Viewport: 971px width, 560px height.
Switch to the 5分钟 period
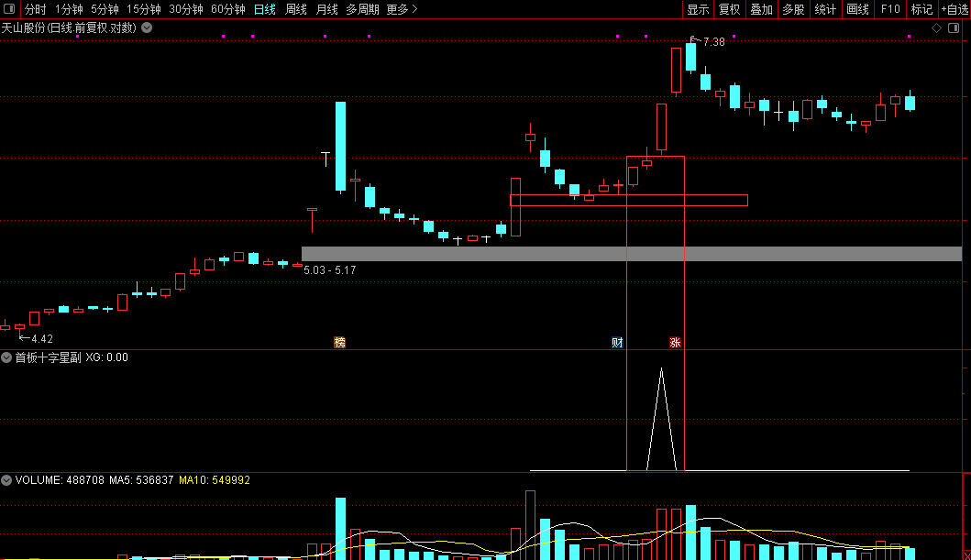[x=105, y=9]
